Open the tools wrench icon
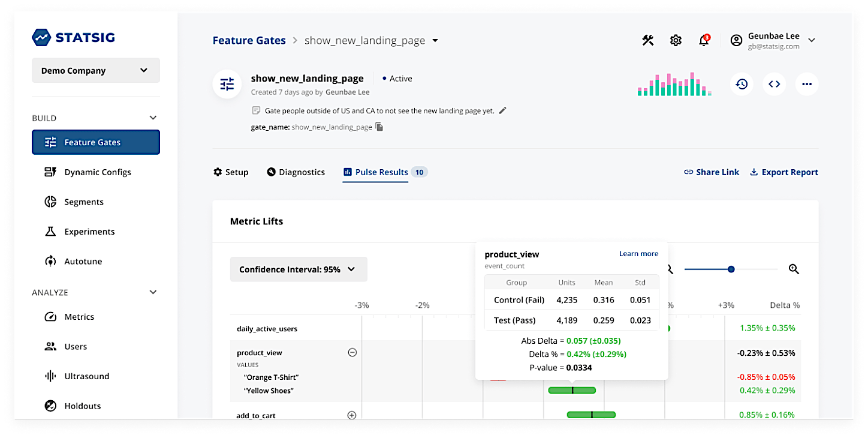 click(648, 40)
